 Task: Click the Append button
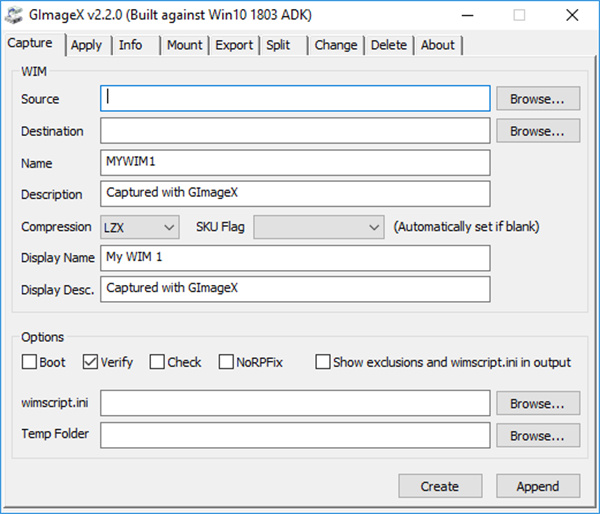[x=538, y=486]
